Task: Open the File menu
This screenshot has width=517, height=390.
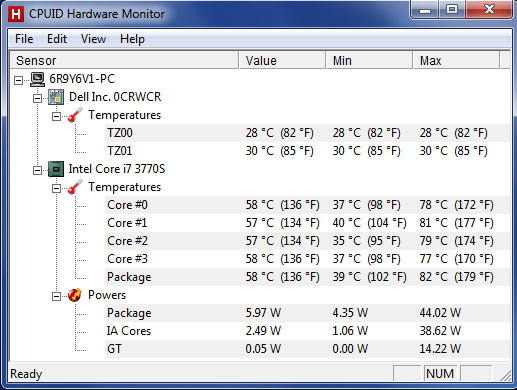Action: pyautogui.click(x=24, y=39)
